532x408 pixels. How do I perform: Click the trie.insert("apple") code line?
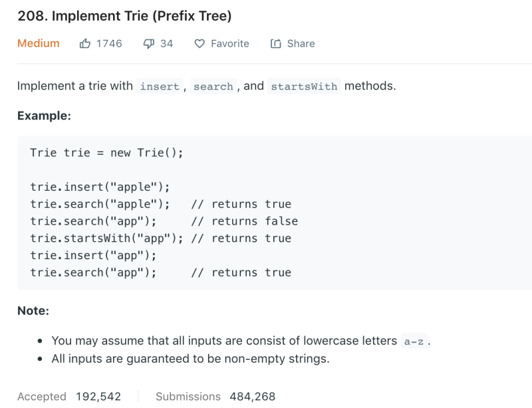coord(100,187)
